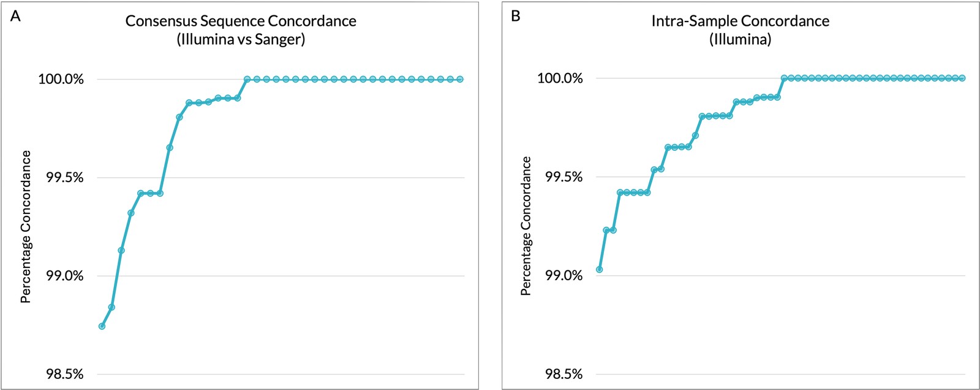This screenshot has width=980, height=390.
Task: Click the lowest data point in panel A
Action: (102, 326)
